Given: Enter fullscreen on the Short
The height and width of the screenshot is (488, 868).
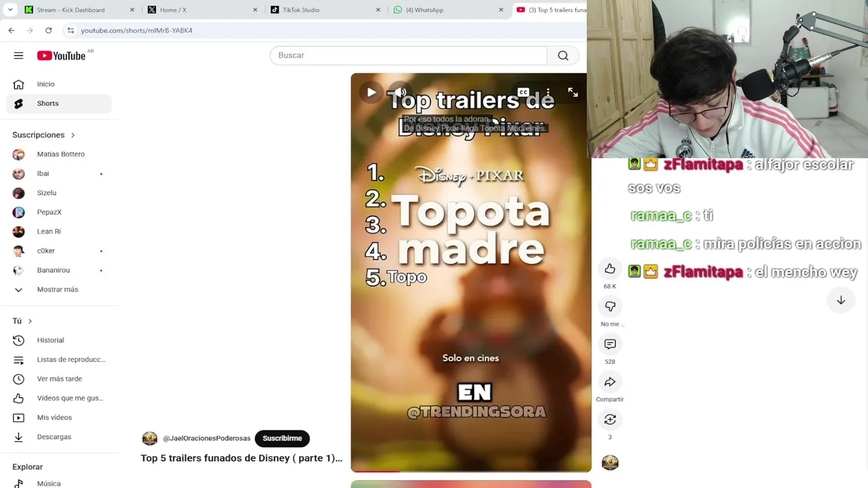Looking at the screenshot, I should 573,92.
